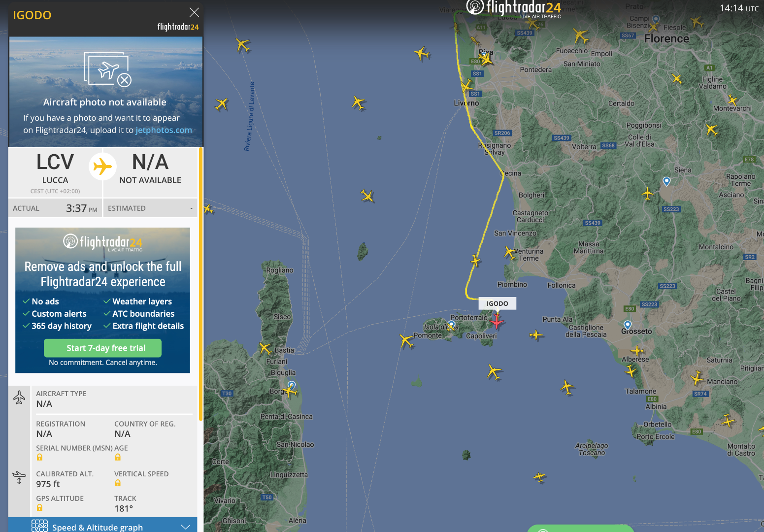The height and width of the screenshot is (532, 764).
Task: Click the aircraft info section airplane icon
Action: point(19,397)
